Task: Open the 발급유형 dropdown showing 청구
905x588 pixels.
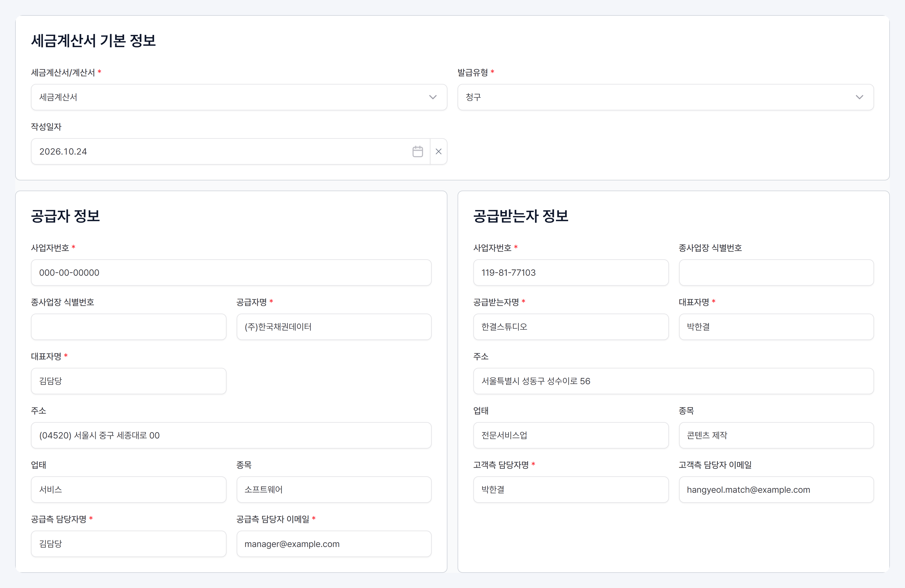Action: (665, 97)
